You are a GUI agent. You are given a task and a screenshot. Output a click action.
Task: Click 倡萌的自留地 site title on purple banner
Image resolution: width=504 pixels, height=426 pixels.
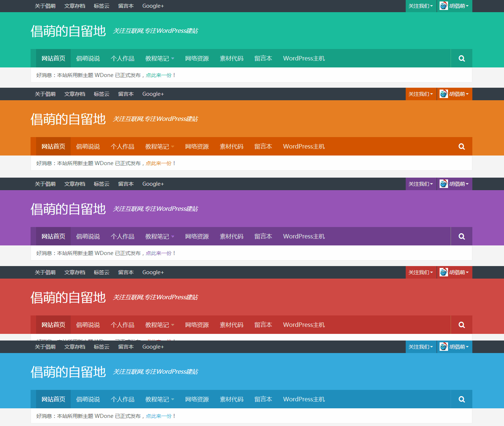click(68, 209)
